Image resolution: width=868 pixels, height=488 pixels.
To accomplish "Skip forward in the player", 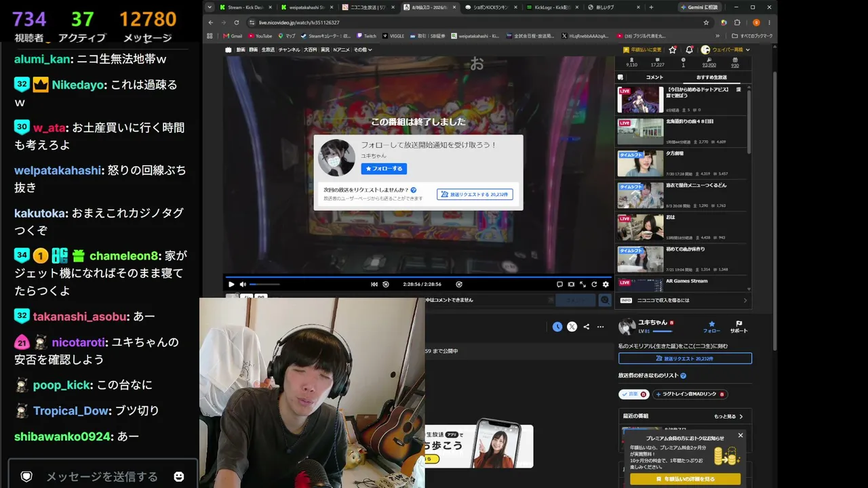I will pos(459,285).
